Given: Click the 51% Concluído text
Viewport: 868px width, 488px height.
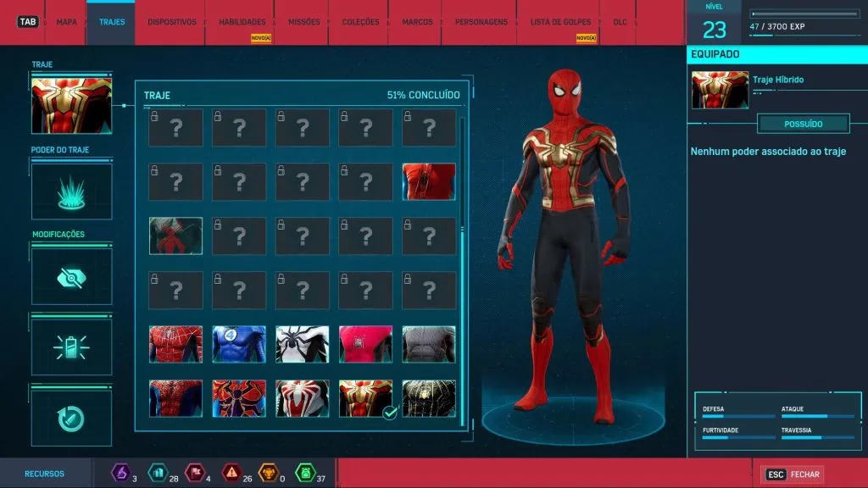Looking at the screenshot, I should click(424, 95).
